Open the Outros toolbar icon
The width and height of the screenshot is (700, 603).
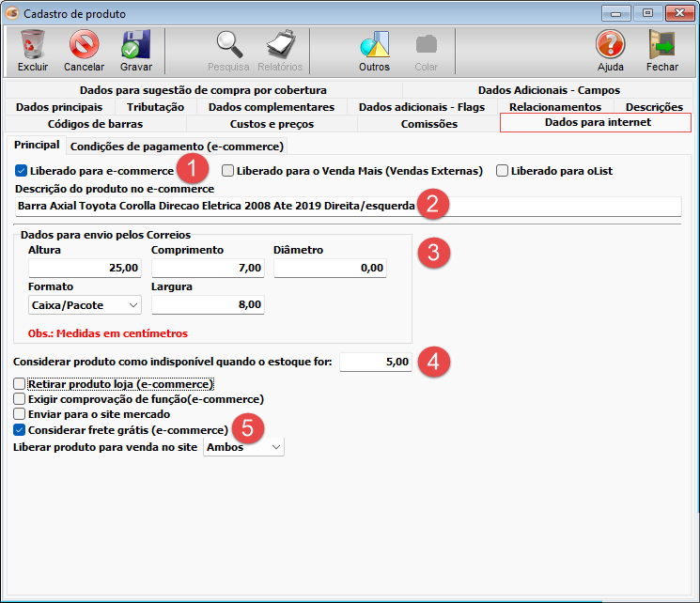374,44
